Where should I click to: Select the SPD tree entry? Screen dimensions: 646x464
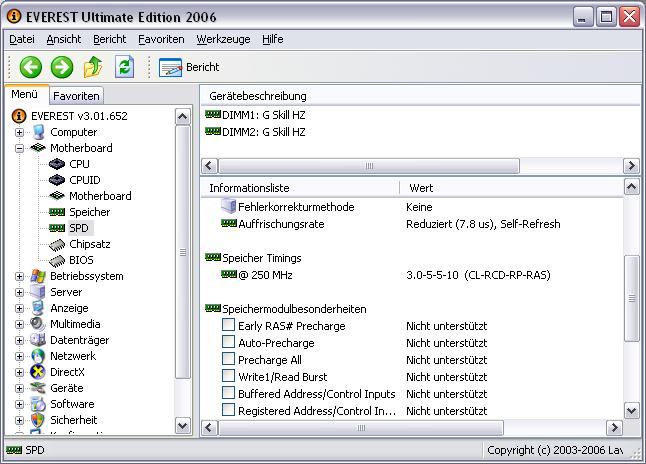pos(79,228)
